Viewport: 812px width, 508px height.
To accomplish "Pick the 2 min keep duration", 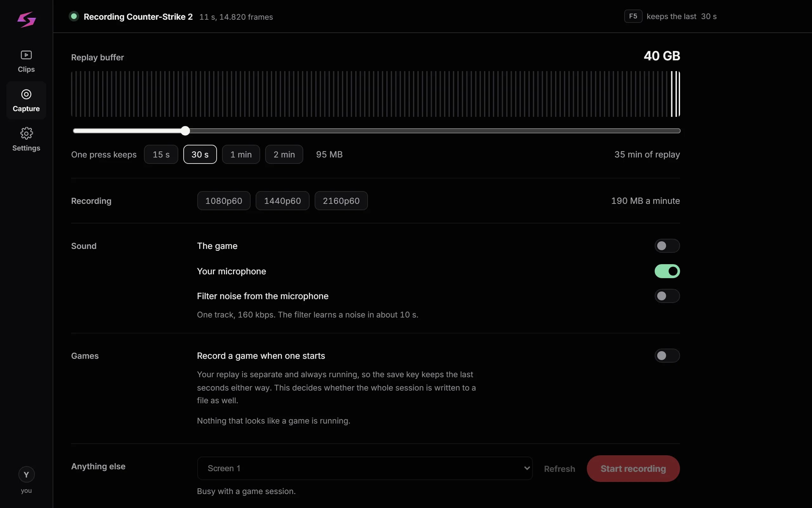I will [284, 155].
